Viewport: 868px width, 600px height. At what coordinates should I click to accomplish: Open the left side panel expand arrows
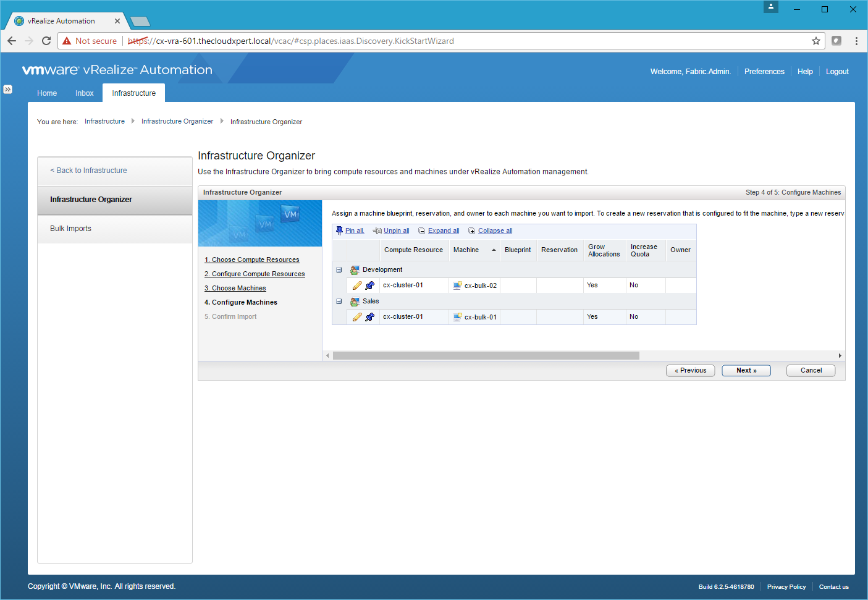click(7, 89)
